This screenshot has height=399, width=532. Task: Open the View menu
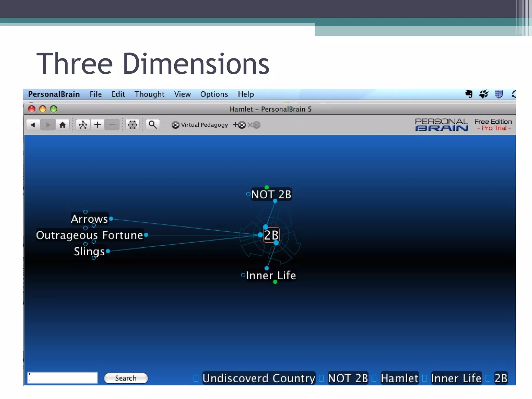pyautogui.click(x=182, y=94)
